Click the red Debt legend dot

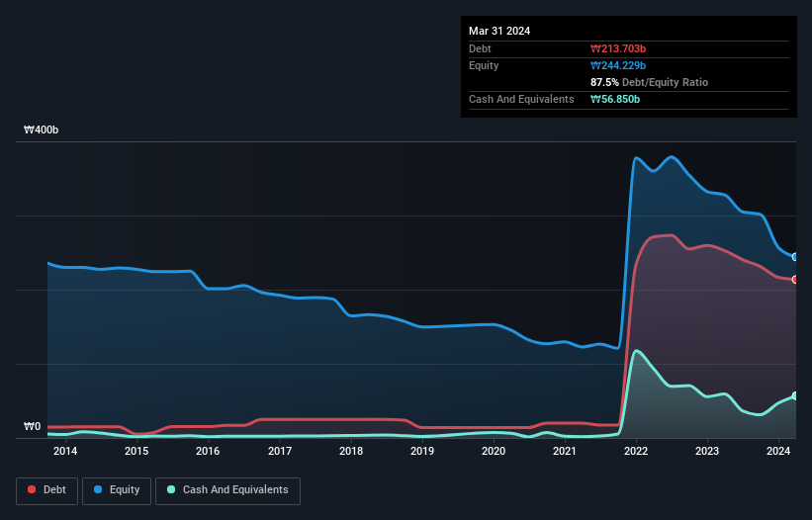click(x=32, y=489)
